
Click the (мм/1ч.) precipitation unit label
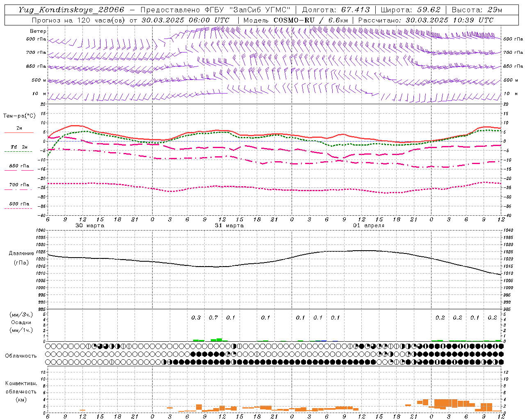(x=21, y=330)
